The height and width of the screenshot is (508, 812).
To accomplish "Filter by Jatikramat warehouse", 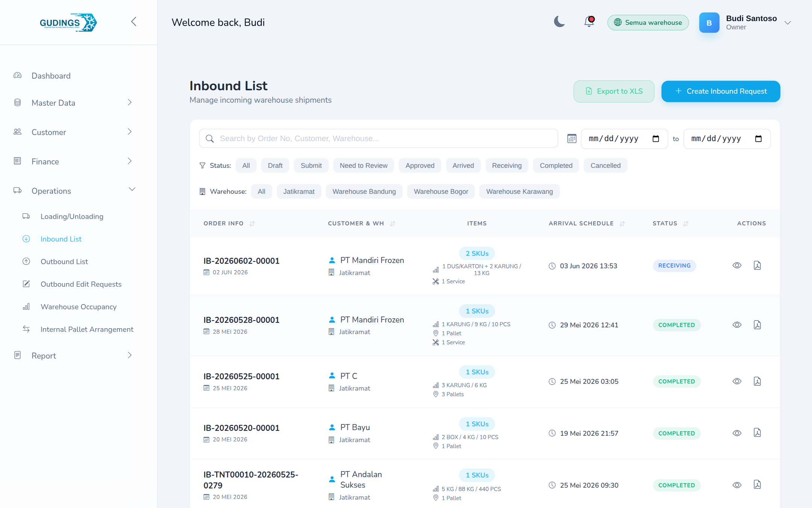I will click(299, 192).
